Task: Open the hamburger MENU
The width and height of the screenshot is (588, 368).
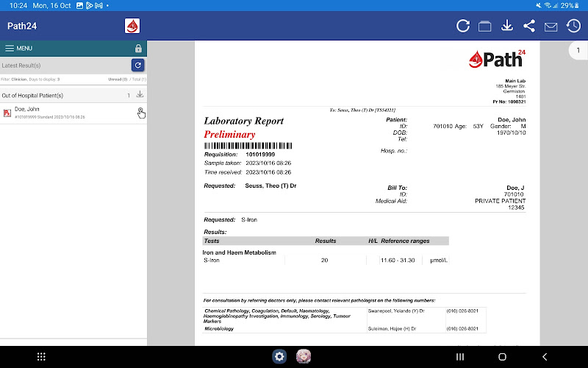Action: click(x=18, y=48)
